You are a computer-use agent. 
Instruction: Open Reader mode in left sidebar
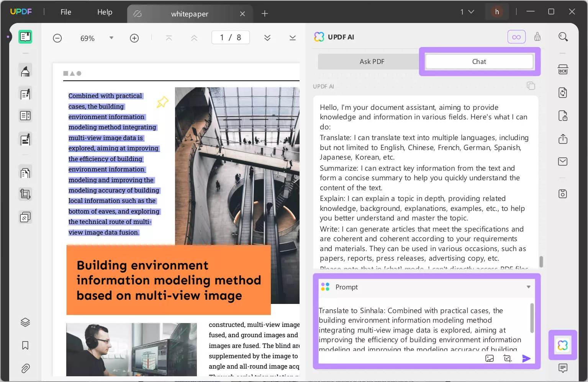click(x=25, y=37)
